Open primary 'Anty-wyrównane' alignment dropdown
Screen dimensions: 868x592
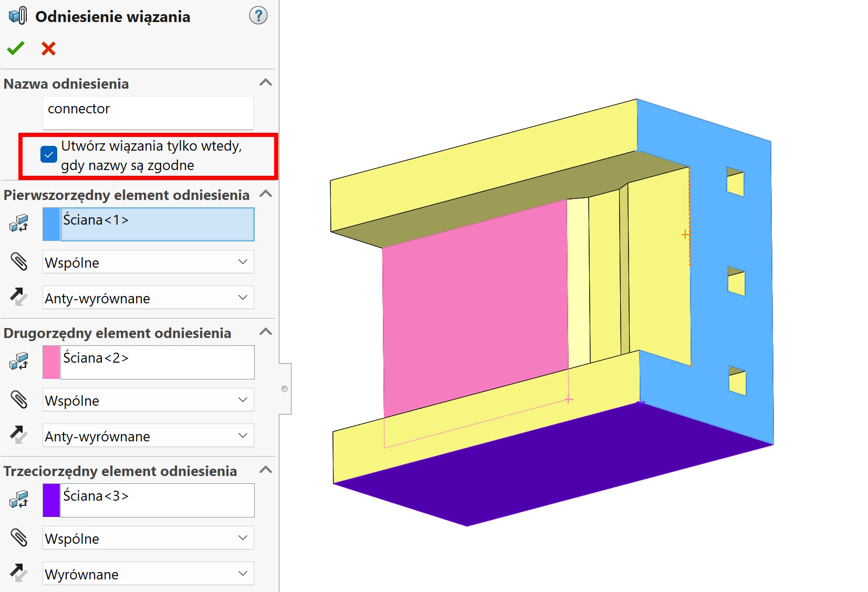pyautogui.click(x=148, y=298)
